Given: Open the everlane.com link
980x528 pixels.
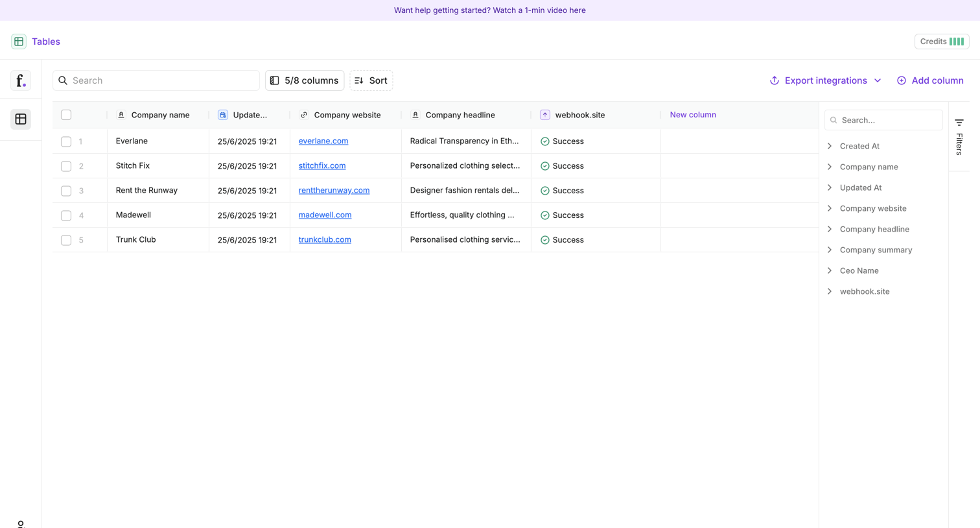Looking at the screenshot, I should pyautogui.click(x=323, y=141).
